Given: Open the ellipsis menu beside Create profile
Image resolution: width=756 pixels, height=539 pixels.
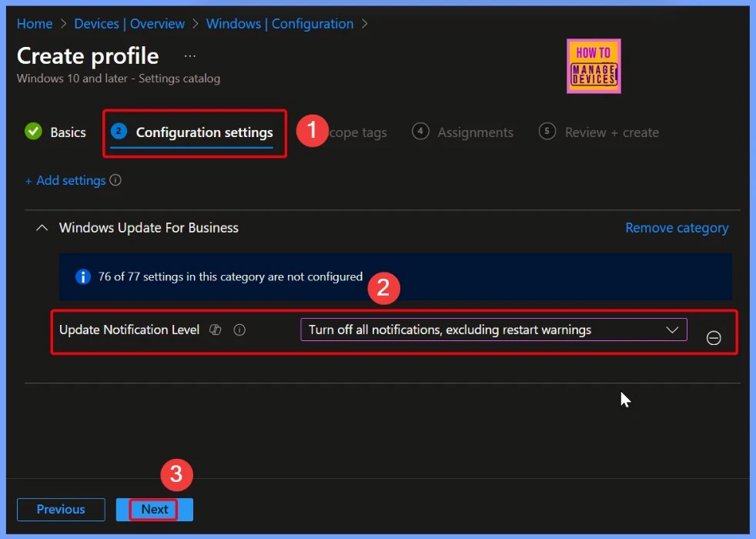Looking at the screenshot, I should pos(190,56).
